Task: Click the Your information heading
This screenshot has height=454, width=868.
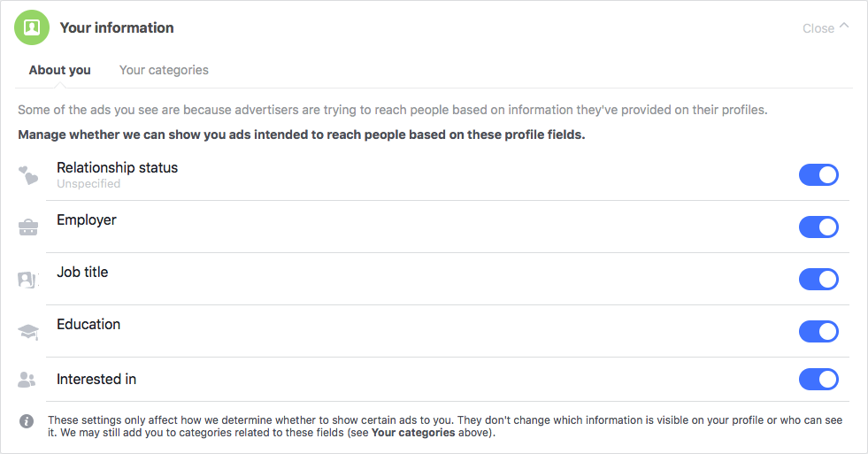Action: (117, 27)
